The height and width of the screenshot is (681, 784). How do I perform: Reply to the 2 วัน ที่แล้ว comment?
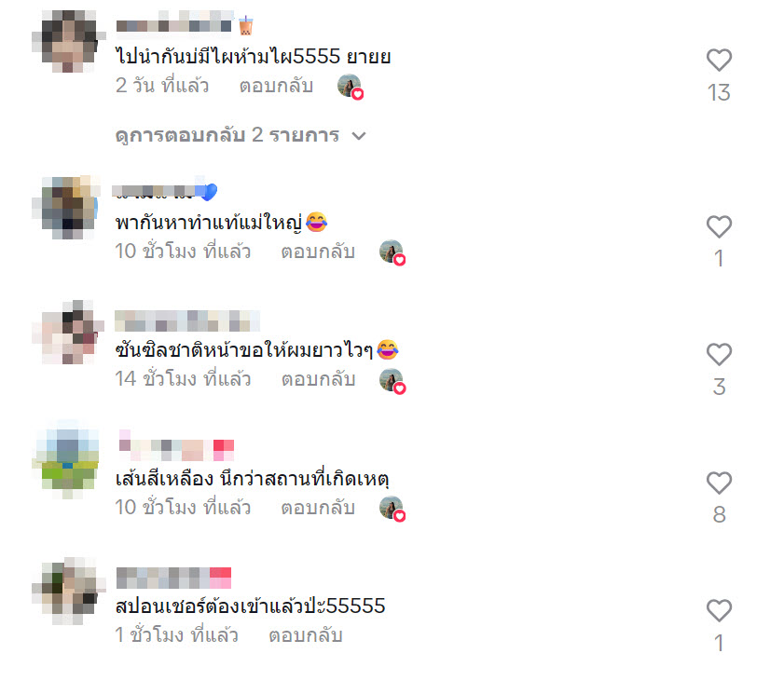click(276, 86)
